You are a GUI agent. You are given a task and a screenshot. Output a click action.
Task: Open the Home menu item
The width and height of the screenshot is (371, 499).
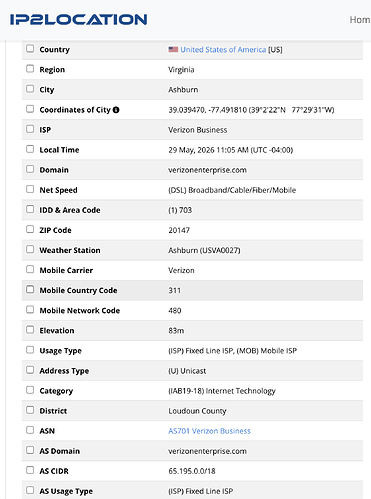pyautogui.click(x=360, y=20)
